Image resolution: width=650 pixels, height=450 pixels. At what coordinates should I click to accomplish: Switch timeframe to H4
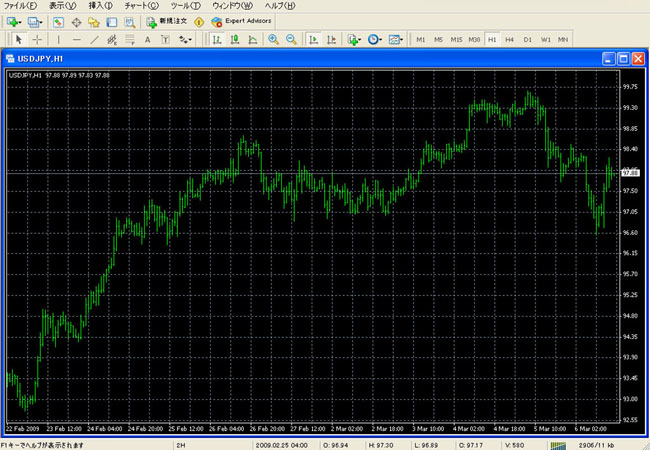pyautogui.click(x=509, y=39)
